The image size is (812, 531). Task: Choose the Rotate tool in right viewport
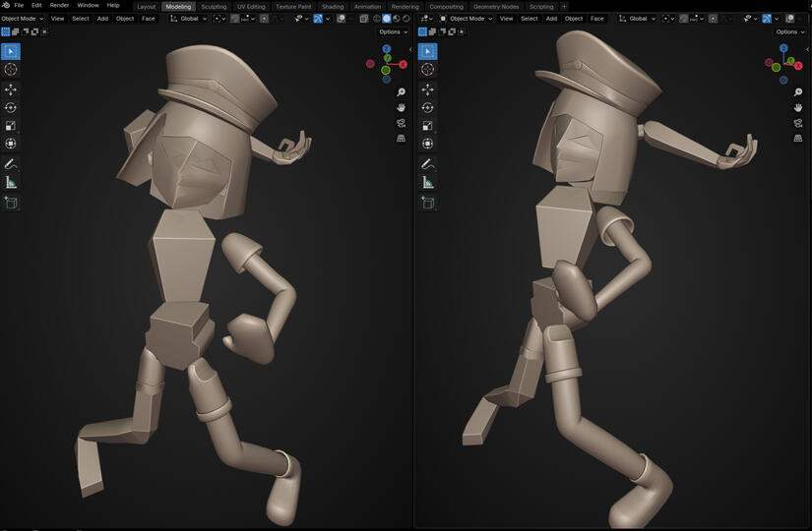coord(427,108)
